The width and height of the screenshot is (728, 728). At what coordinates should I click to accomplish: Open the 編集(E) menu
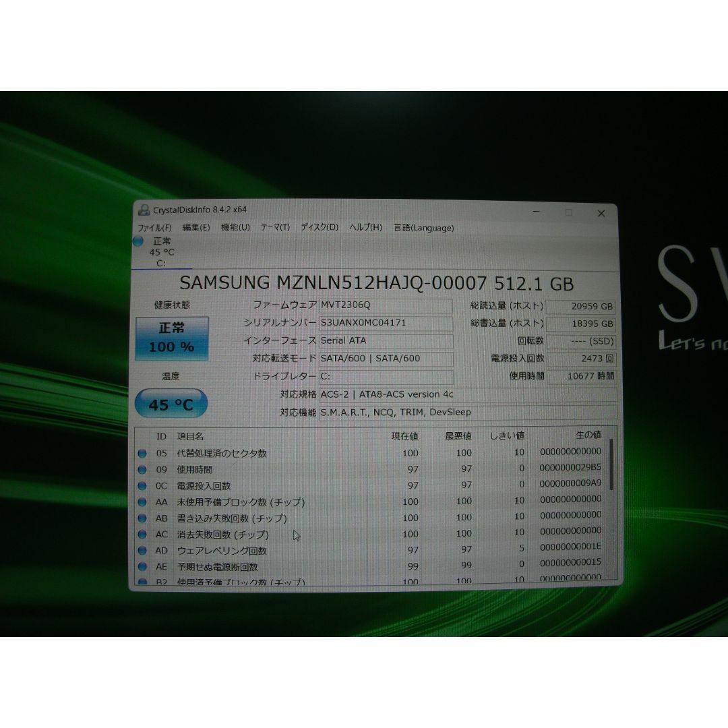click(x=196, y=228)
